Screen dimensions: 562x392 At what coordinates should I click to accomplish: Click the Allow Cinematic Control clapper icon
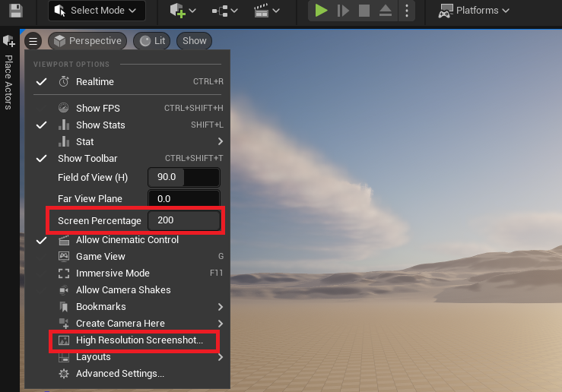[x=64, y=240]
